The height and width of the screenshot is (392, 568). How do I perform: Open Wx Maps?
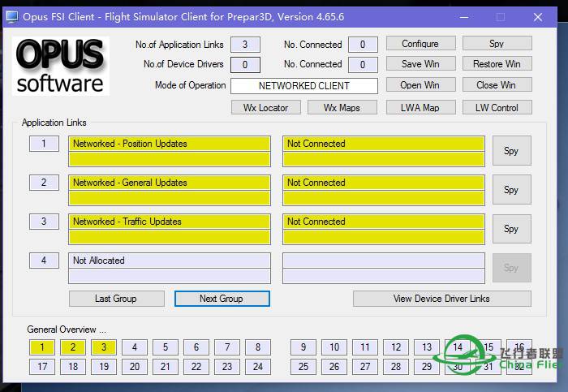pos(342,108)
